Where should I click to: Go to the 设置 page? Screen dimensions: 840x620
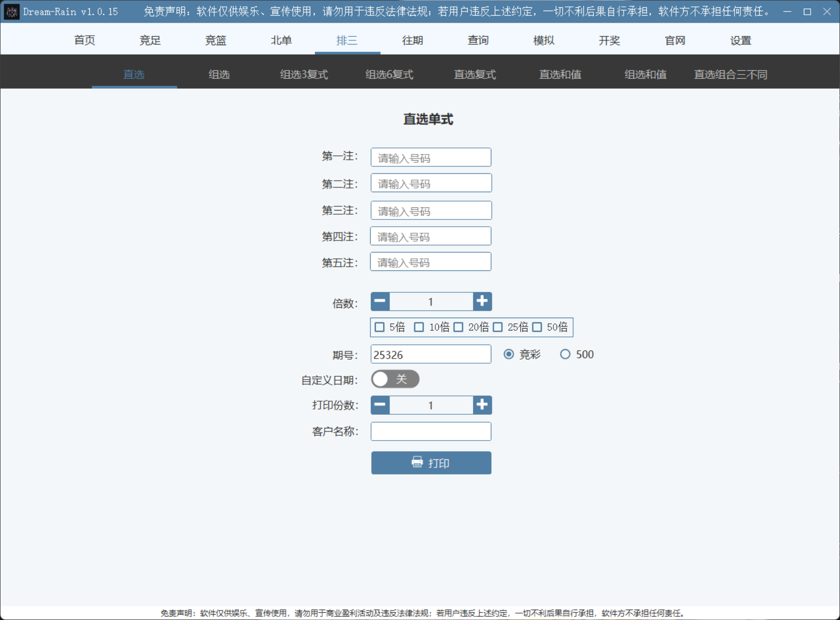[740, 40]
